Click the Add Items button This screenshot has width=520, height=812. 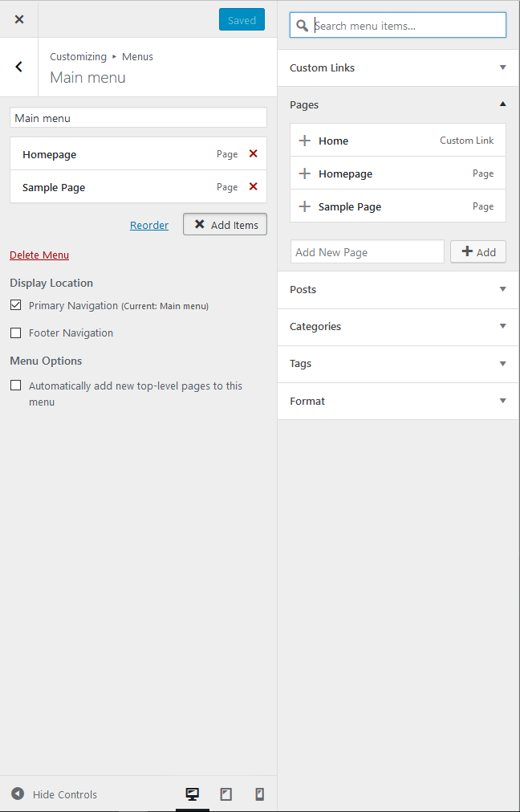tap(225, 224)
